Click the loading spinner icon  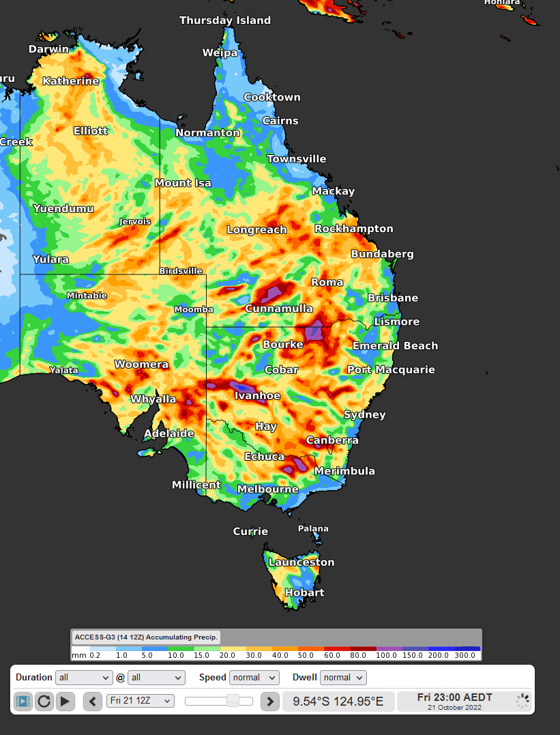click(522, 701)
